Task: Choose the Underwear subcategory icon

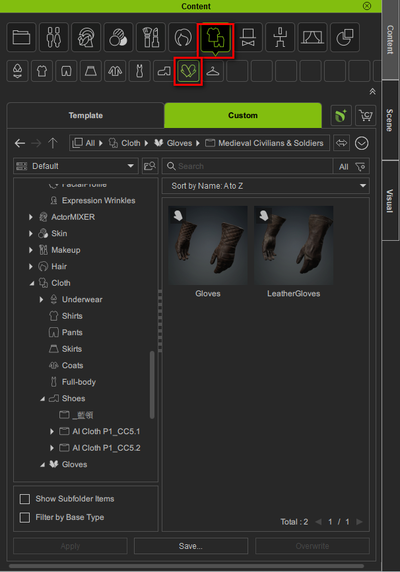Action: (18, 71)
